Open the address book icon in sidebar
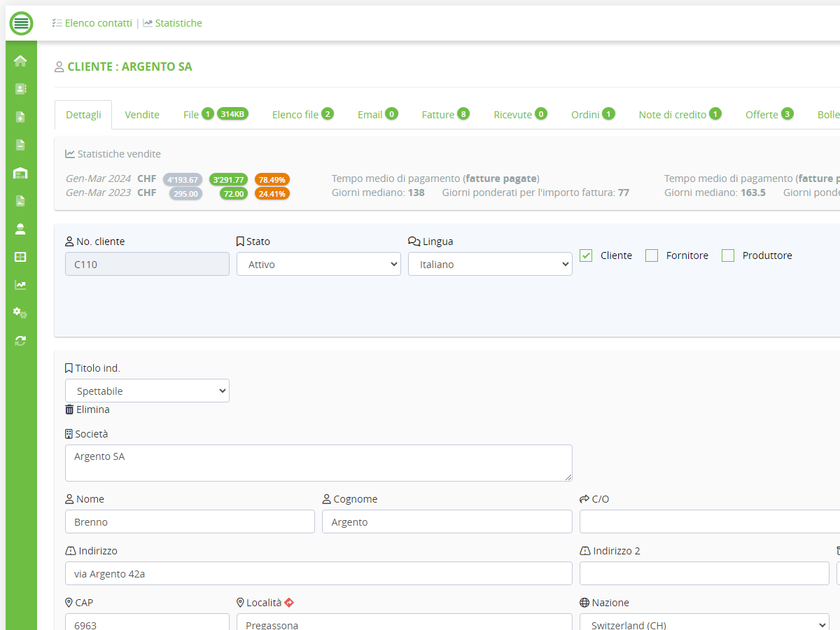840x630 pixels. click(20, 89)
